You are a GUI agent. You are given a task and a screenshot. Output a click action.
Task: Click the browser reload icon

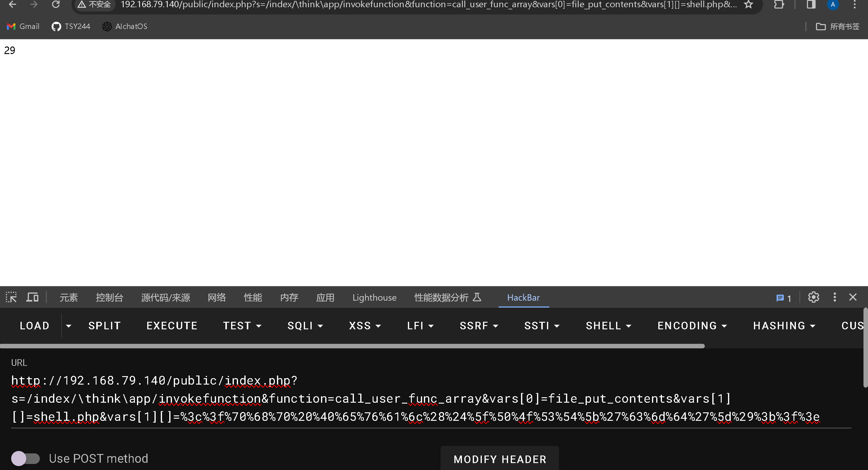tap(56, 5)
